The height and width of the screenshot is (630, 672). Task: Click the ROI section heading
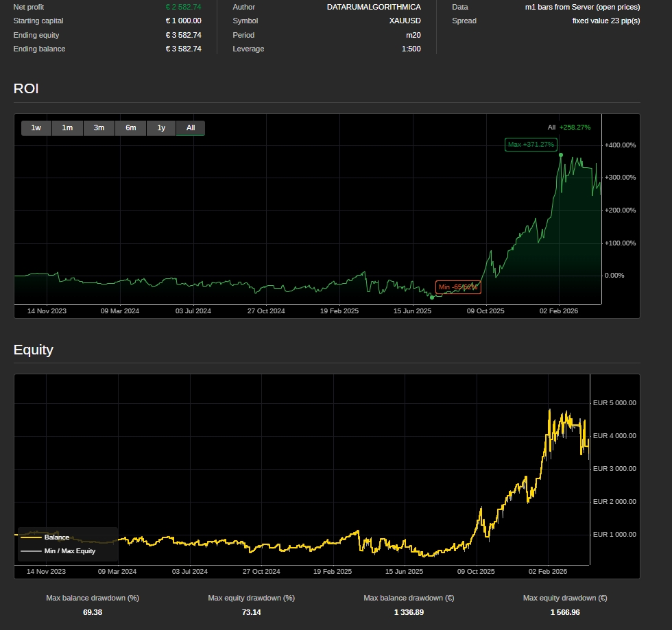(26, 88)
